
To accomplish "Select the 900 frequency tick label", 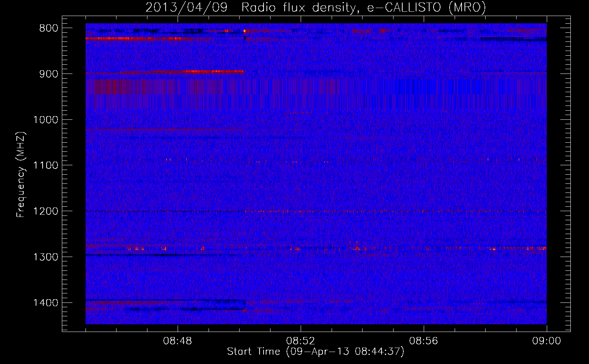I will click(49, 74).
